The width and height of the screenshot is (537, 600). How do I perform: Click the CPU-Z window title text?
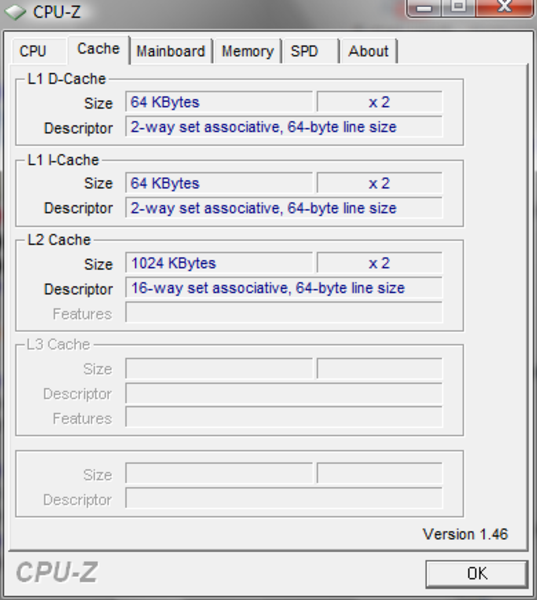pyautogui.click(x=57, y=12)
